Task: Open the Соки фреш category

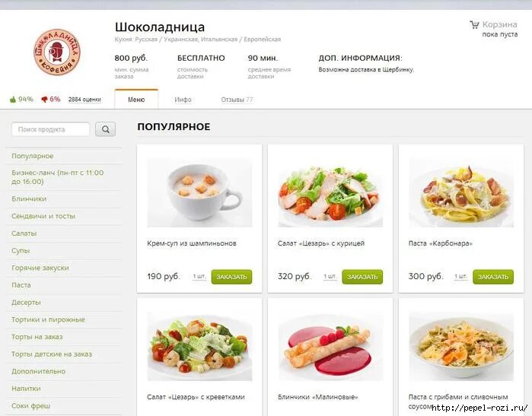Action: click(31, 406)
